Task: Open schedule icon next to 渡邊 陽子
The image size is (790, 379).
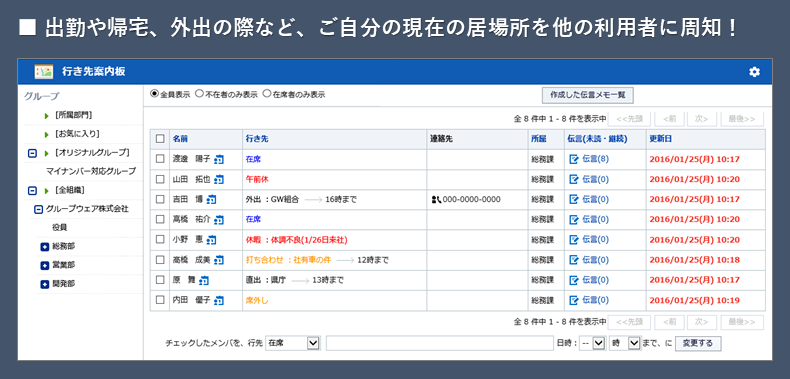Action: pyautogui.click(x=219, y=159)
